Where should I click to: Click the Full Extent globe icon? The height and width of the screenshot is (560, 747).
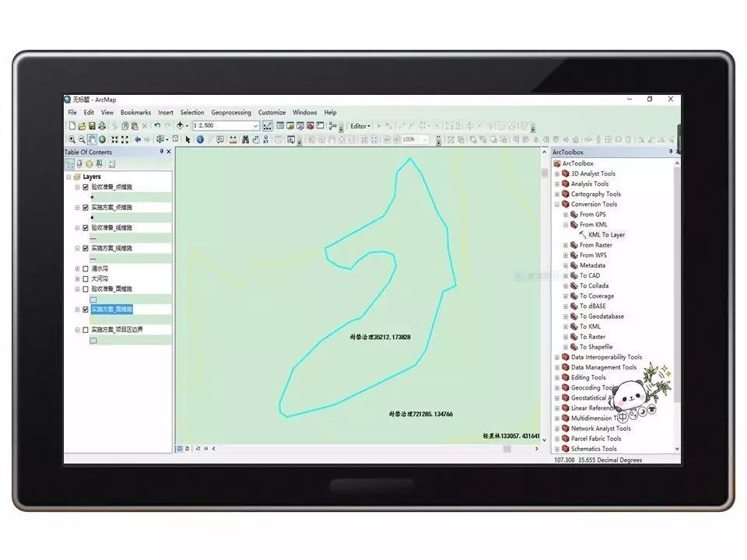tap(103, 140)
